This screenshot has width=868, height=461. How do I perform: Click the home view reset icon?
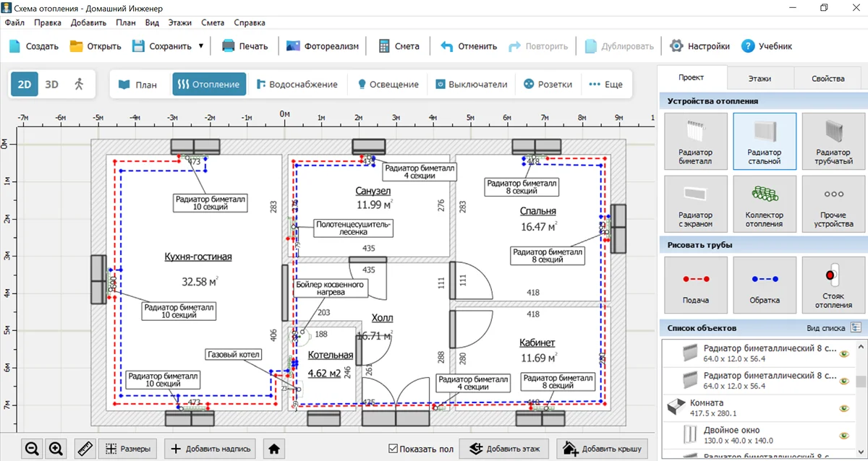(x=274, y=449)
